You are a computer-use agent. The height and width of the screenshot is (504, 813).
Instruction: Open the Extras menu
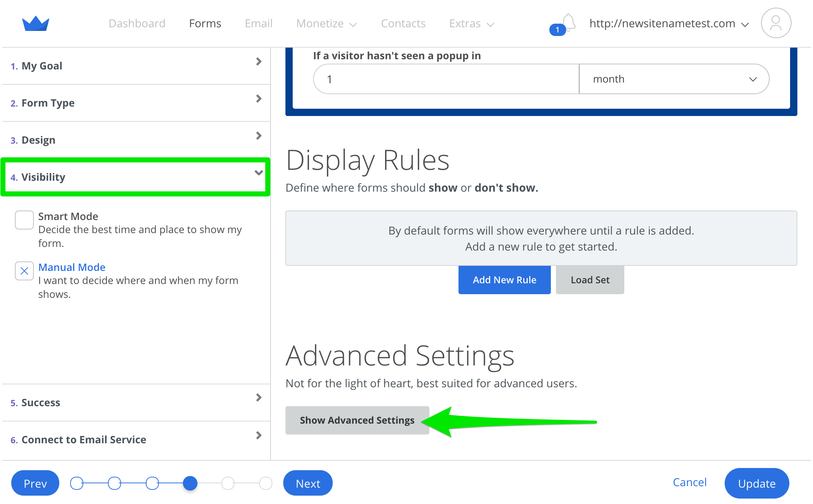(471, 24)
